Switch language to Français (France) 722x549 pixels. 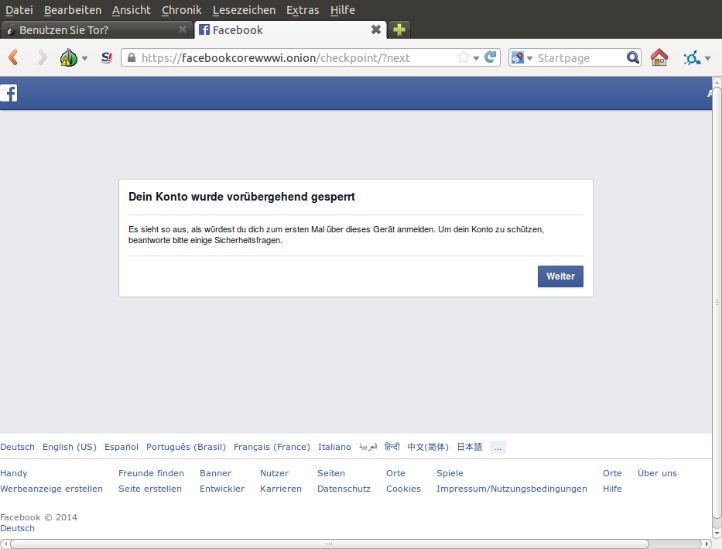[272, 447]
